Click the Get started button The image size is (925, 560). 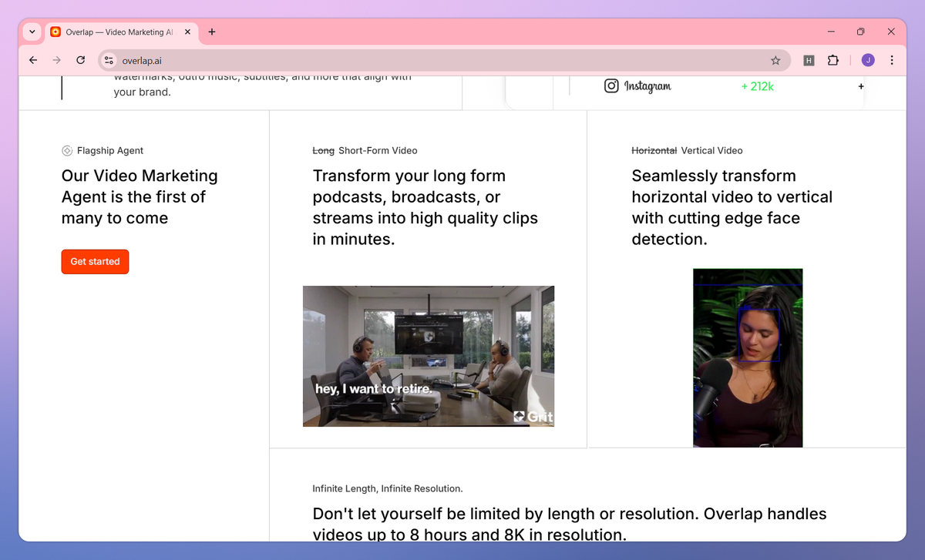(95, 262)
